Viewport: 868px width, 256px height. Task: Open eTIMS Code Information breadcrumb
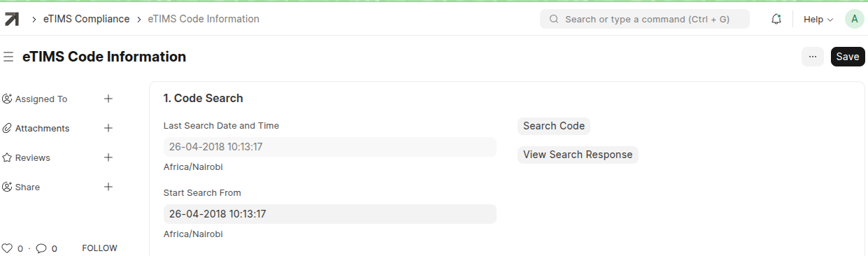click(x=204, y=19)
